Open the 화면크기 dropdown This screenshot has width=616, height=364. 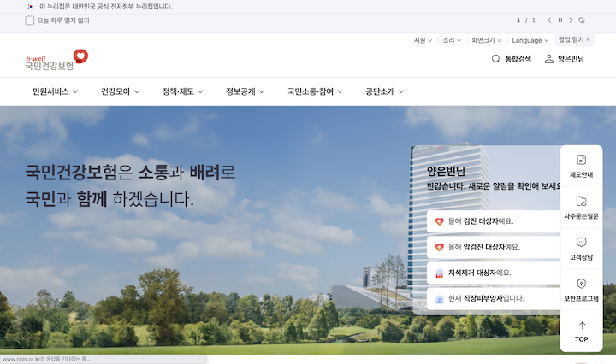point(486,40)
